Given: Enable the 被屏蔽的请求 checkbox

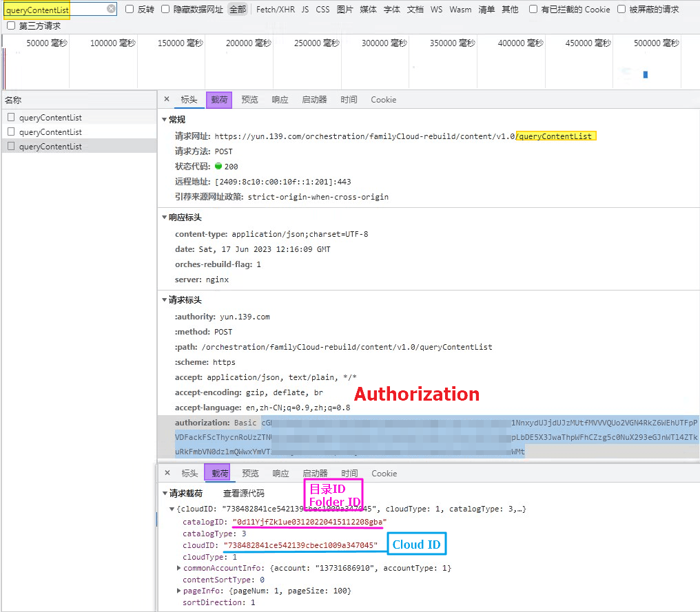Looking at the screenshot, I should pyautogui.click(x=621, y=10).
